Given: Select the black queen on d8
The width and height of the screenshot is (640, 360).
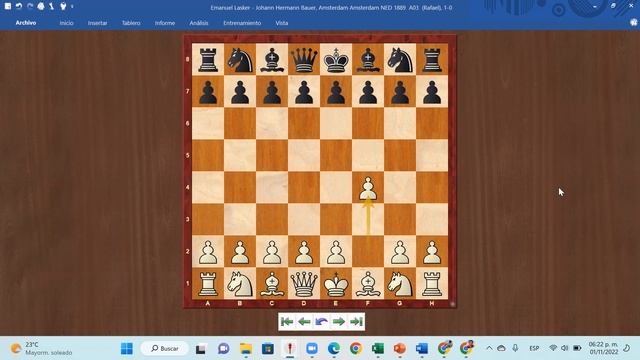Looking at the screenshot, I should tap(304, 60).
